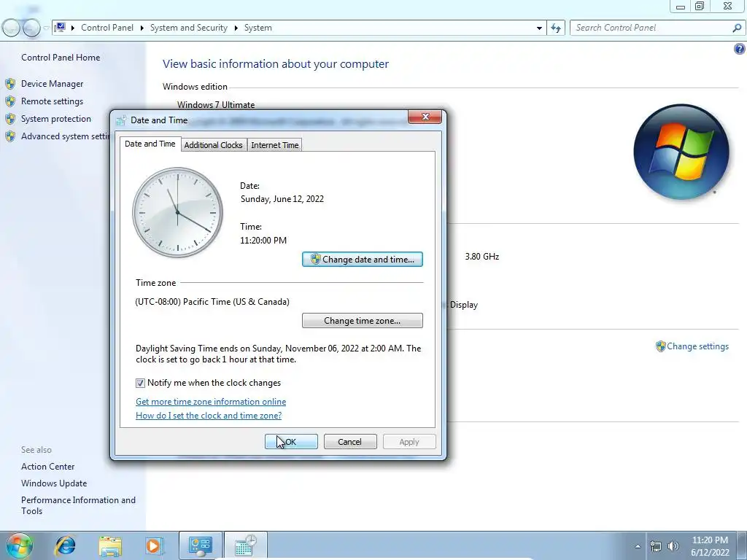Click the grayed Apply button
747x560 pixels.
coord(409,441)
